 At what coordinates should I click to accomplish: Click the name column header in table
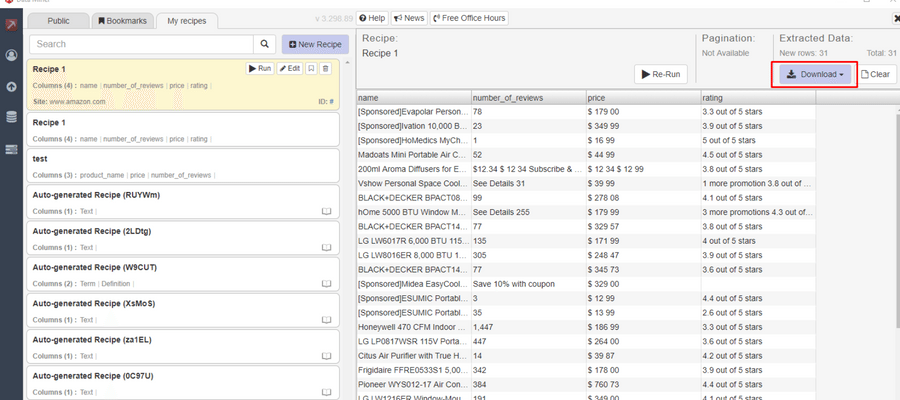coord(414,98)
